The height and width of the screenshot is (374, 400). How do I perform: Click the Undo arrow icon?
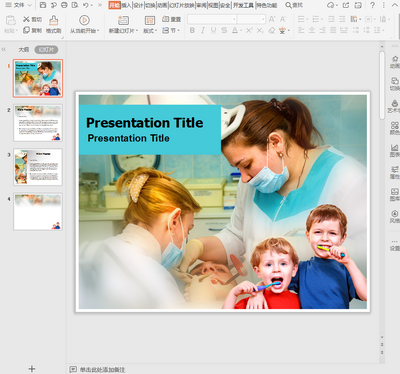pos(86,5)
